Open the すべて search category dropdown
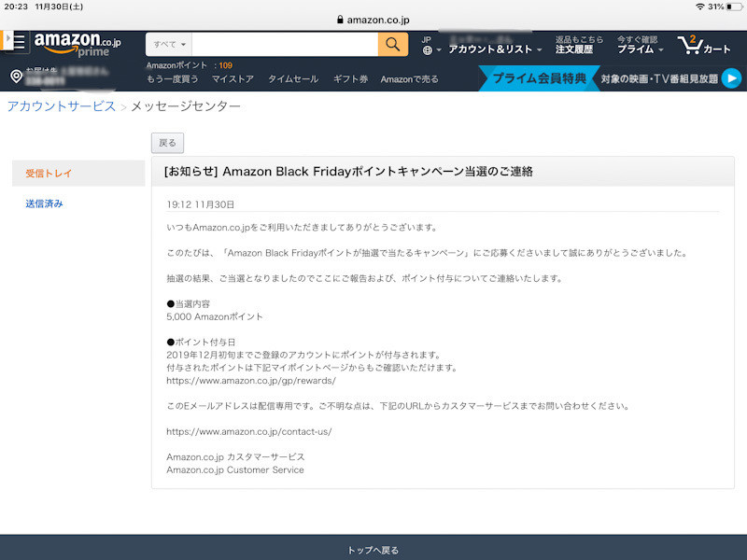This screenshot has width=747, height=560. click(x=169, y=44)
